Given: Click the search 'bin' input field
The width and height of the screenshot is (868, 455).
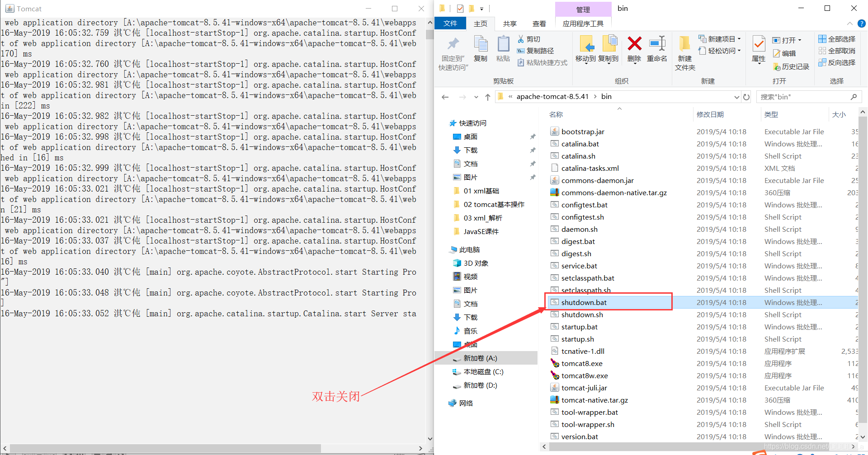Looking at the screenshot, I should 803,97.
